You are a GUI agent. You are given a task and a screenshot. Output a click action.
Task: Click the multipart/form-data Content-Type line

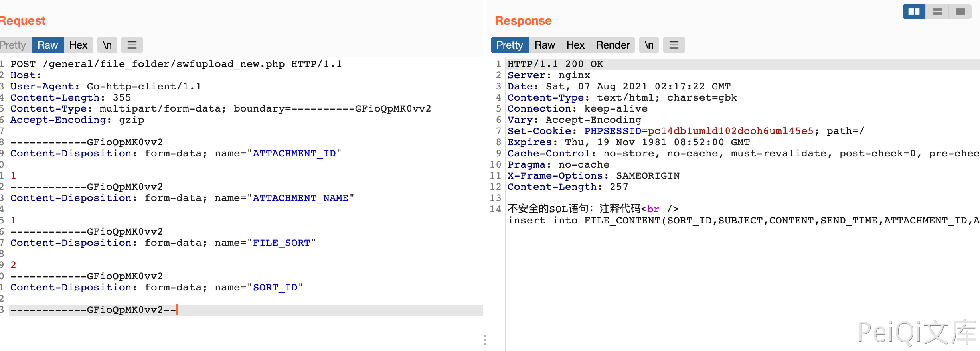point(221,108)
